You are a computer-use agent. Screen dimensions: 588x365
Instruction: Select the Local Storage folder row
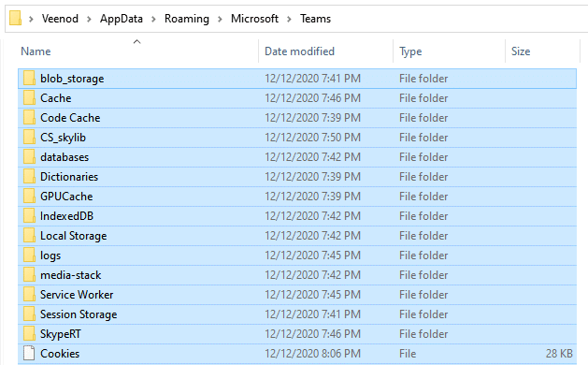click(297, 236)
